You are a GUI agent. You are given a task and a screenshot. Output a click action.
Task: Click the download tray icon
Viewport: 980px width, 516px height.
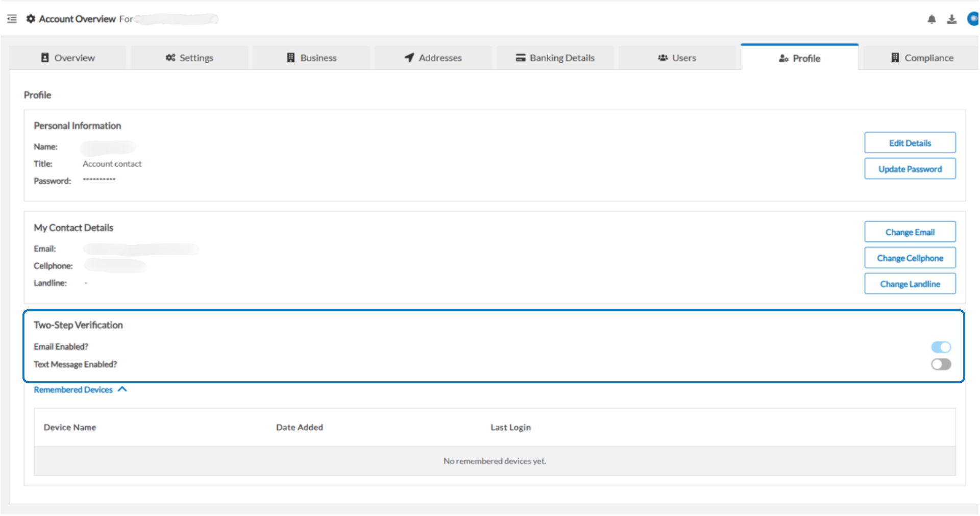tap(951, 19)
